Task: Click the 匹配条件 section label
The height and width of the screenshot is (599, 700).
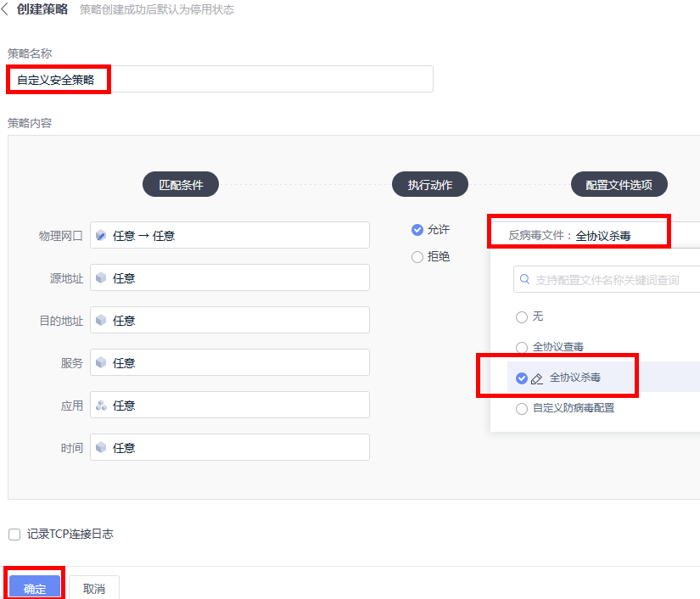Action: click(x=180, y=184)
